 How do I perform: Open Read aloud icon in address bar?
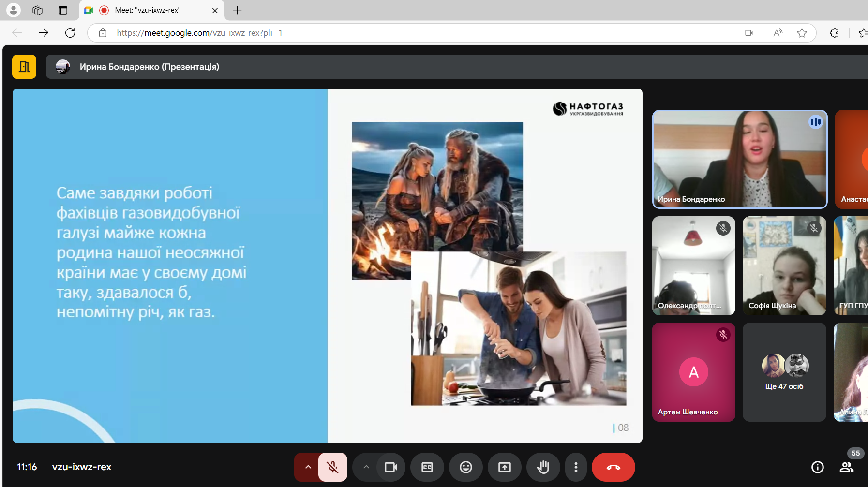tap(778, 33)
